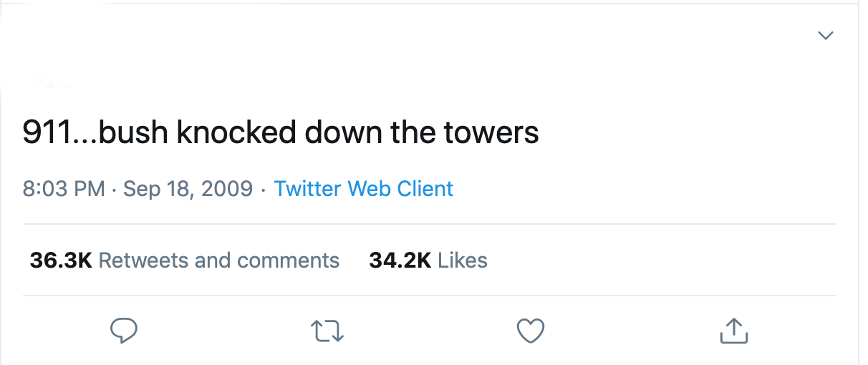868x365 pixels.
Task: Click the 34.2K like count number
Action: point(400,261)
